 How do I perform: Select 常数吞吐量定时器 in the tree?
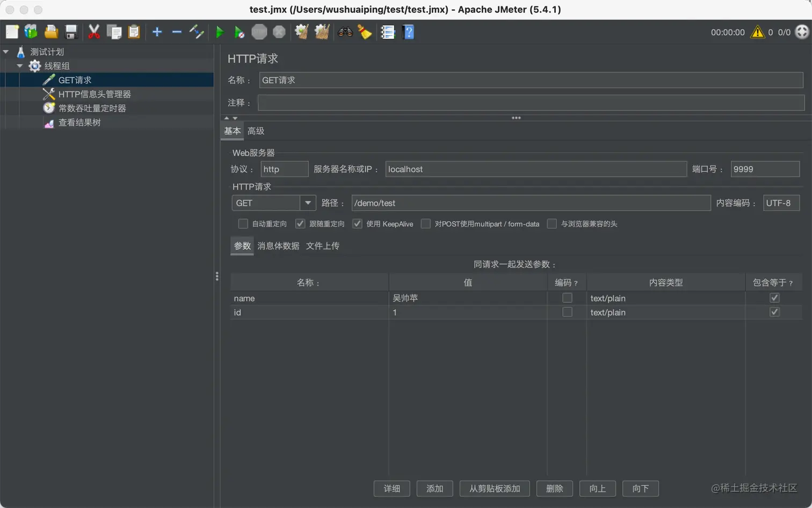(92, 108)
